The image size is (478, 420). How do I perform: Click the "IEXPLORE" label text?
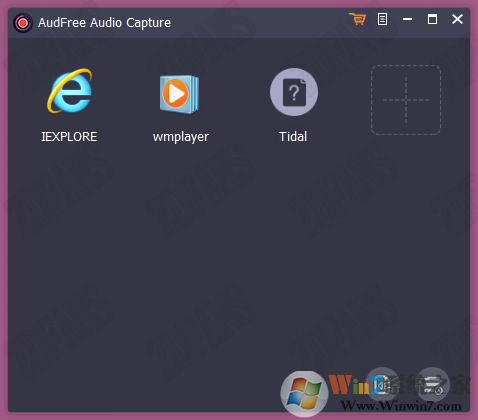[69, 137]
